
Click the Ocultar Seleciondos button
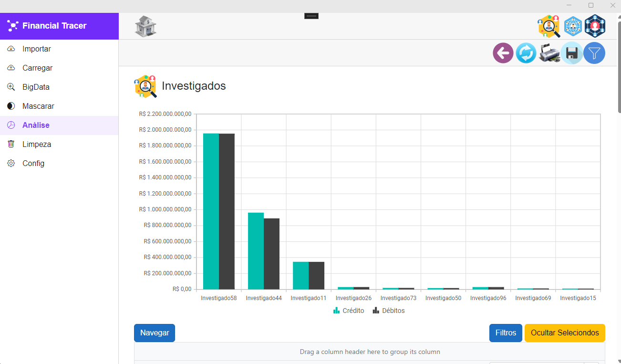565,333
